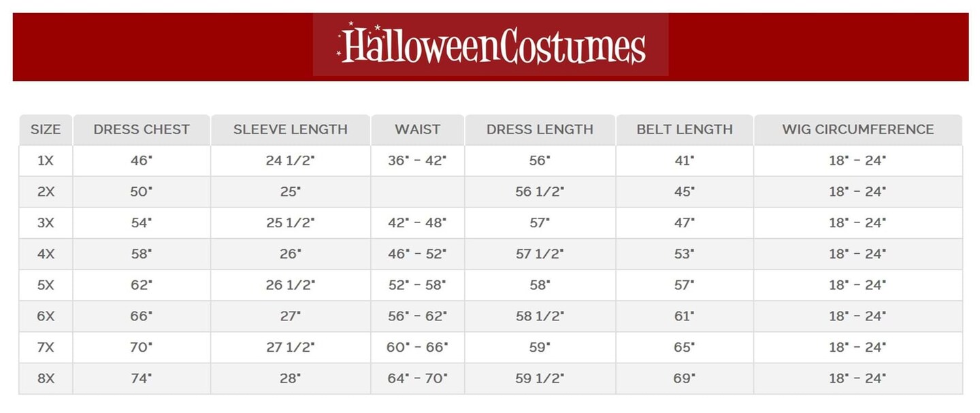Click the WAIST column header
This screenshot has height=413, width=980.
[x=417, y=129]
